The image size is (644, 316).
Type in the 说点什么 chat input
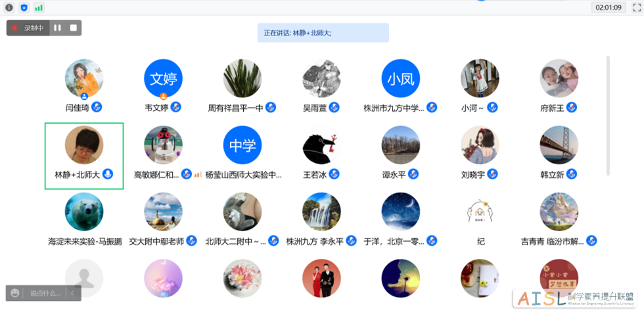(x=45, y=293)
